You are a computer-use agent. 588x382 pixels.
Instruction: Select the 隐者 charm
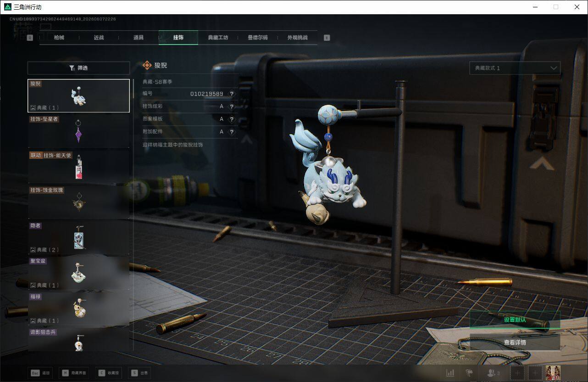click(78, 238)
